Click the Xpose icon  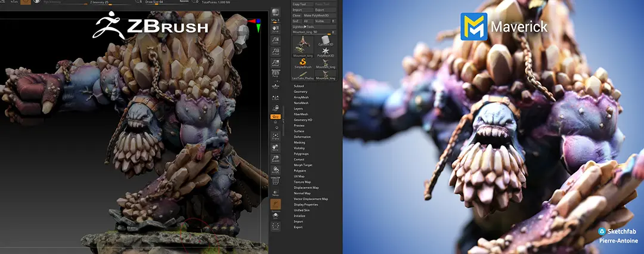275,227
